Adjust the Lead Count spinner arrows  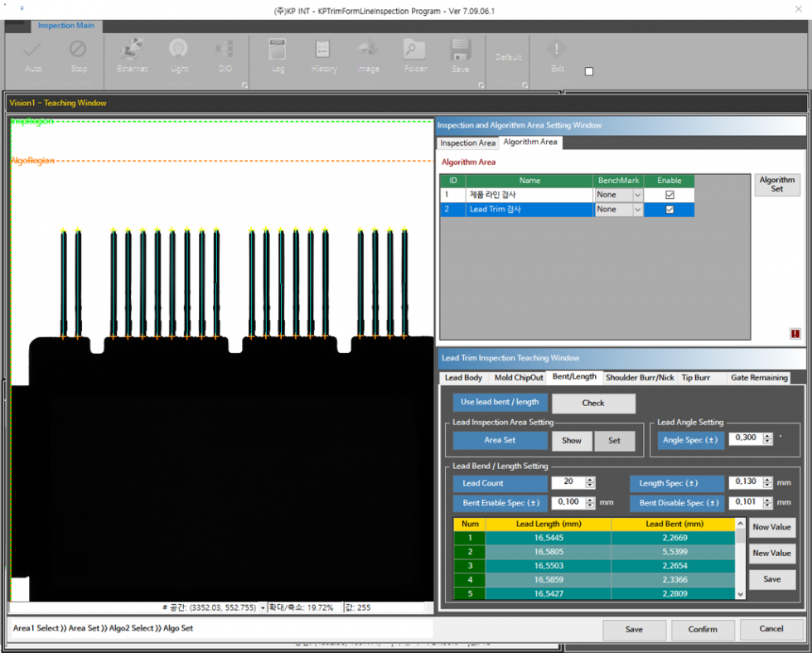(x=590, y=482)
